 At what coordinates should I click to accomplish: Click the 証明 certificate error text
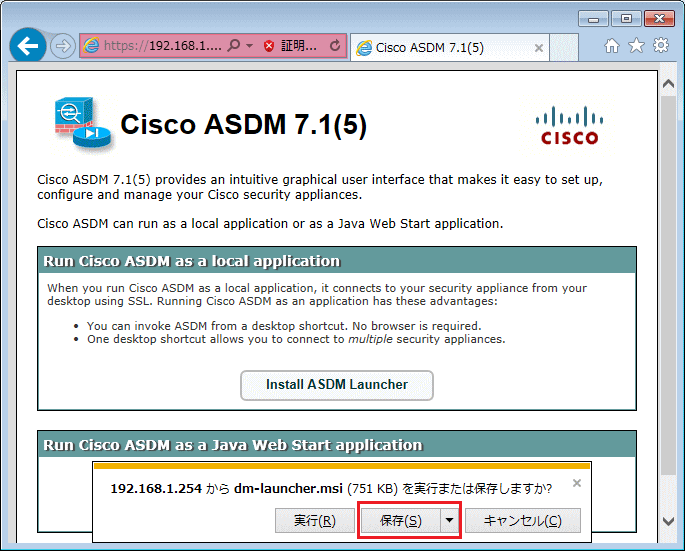(x=299, y=45)
